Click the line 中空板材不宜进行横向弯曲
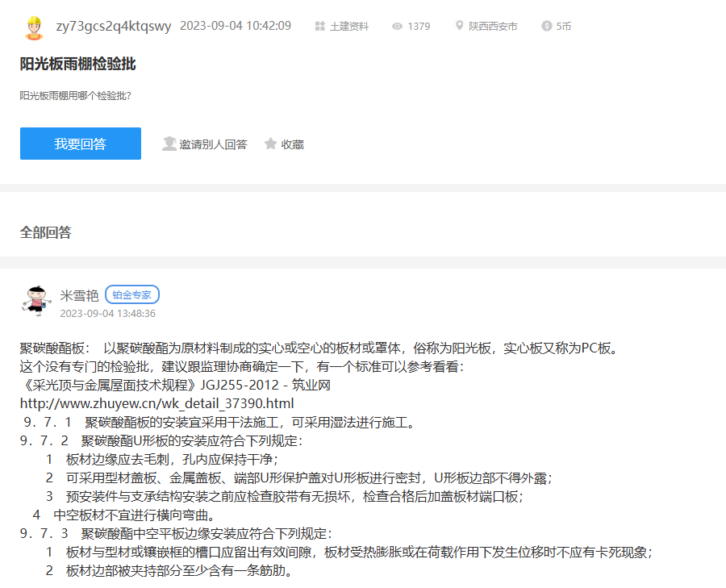This screenshot has width=726, height=588. 124,515
